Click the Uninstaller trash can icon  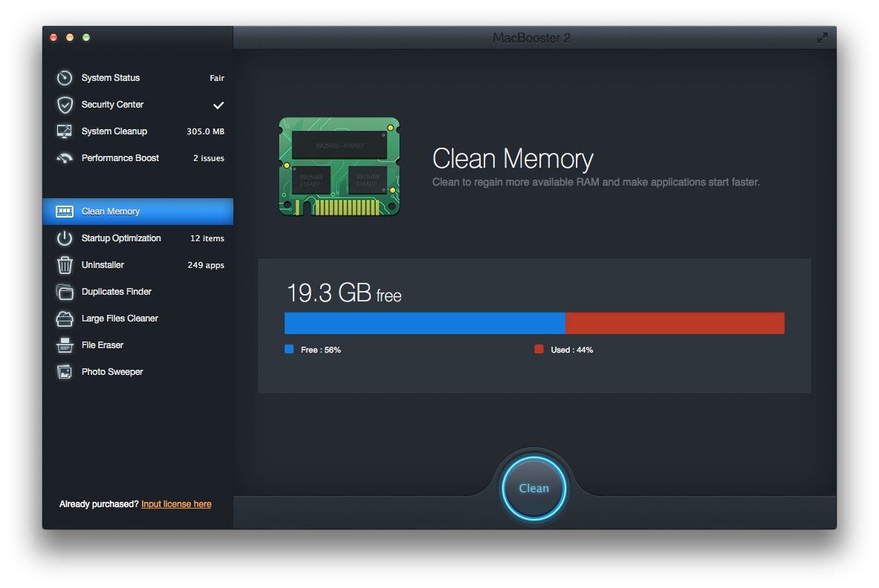tap(65, 265)
